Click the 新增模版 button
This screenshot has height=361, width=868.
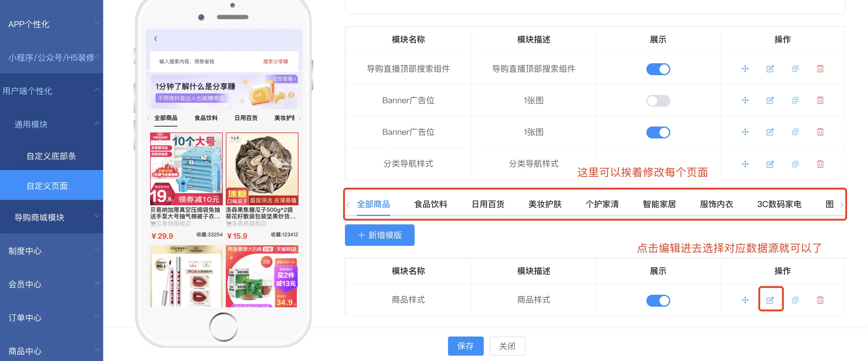(x=379, y=235)
